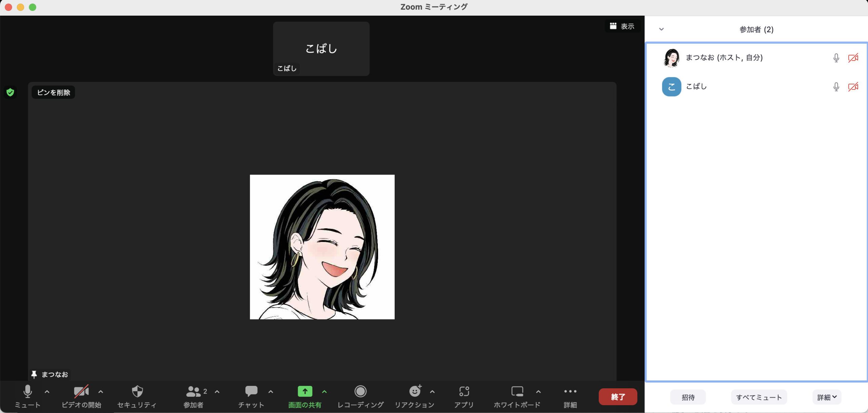
Task: Collapse participants panel with top chevron
Action: pyautogui.click(x=661, y=29)
